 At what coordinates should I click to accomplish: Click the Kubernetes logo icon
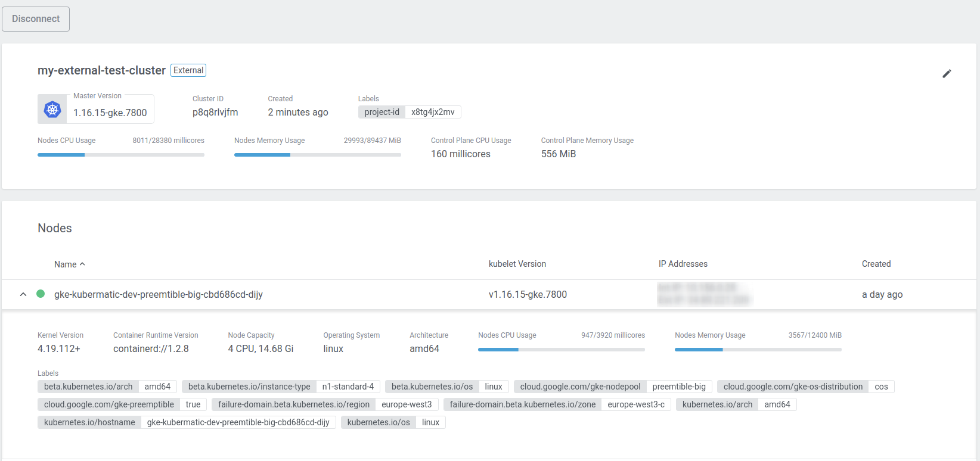[x=52, y=110]
